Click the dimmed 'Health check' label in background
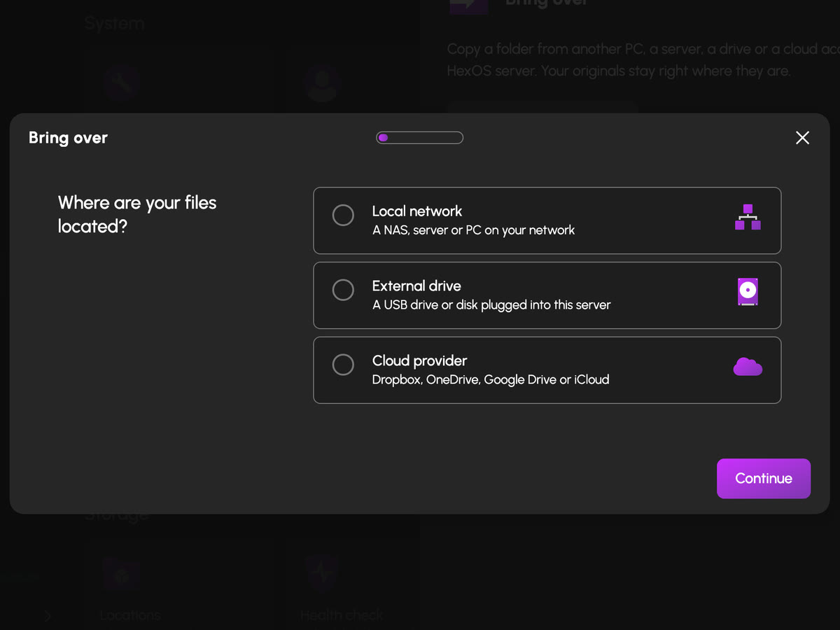This screenshot has height=630, width=840. coord(342,615)
